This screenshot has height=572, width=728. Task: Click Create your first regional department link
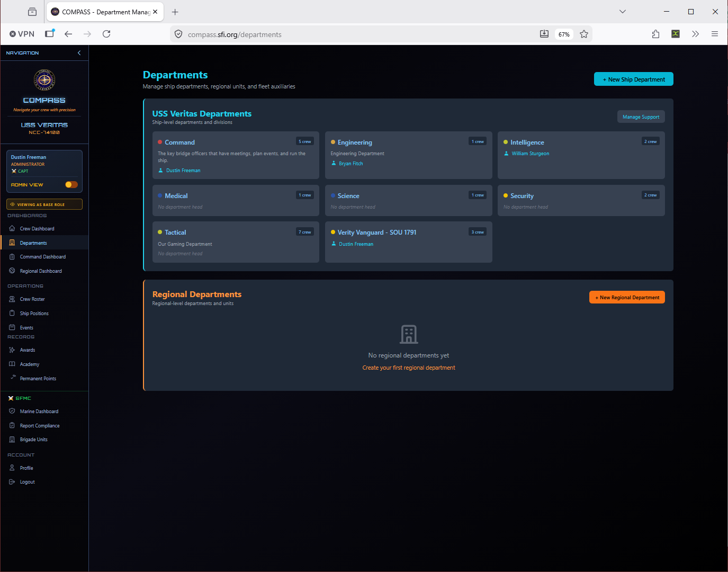[x=409, y=368]
